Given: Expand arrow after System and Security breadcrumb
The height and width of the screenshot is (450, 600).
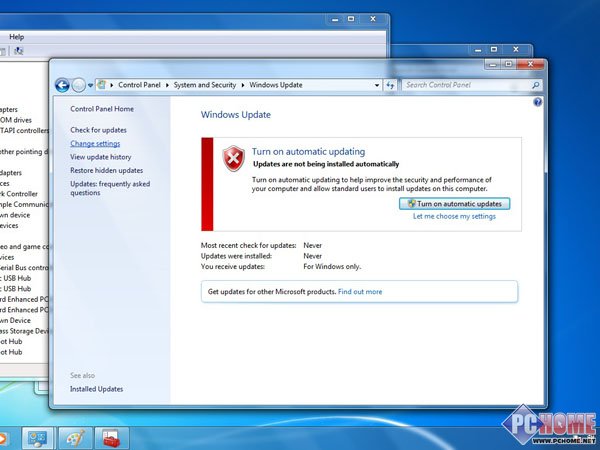Looking at the screenshot, I should coord(243,85).
